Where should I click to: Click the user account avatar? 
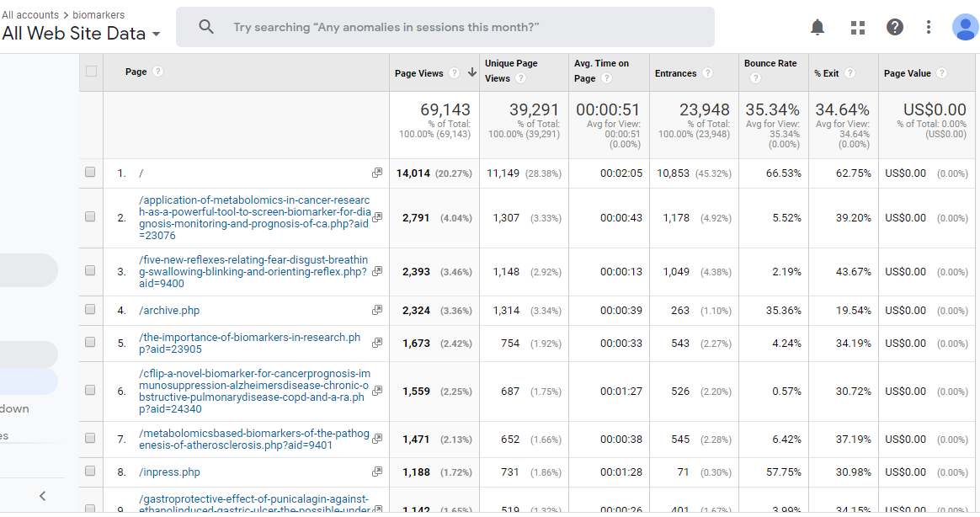click(x=965, y=28)
